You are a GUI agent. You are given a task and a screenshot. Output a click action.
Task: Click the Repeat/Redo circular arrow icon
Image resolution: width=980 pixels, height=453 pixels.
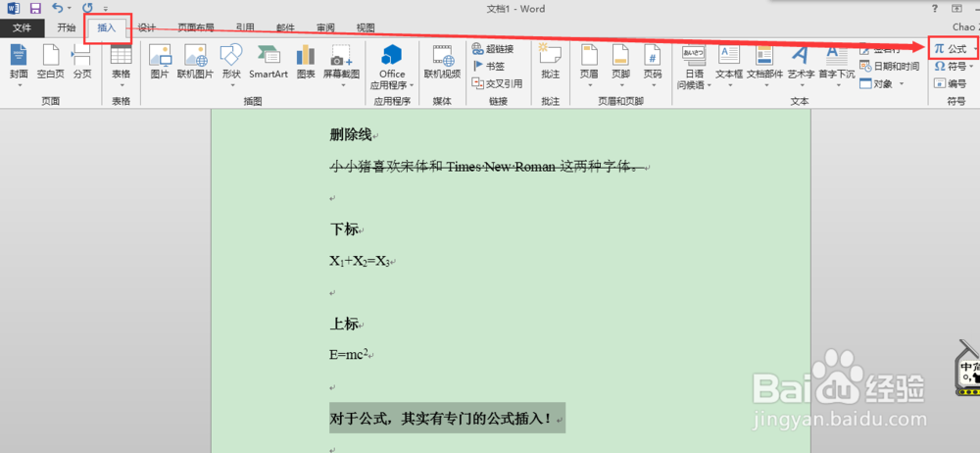tap(87, 8)
